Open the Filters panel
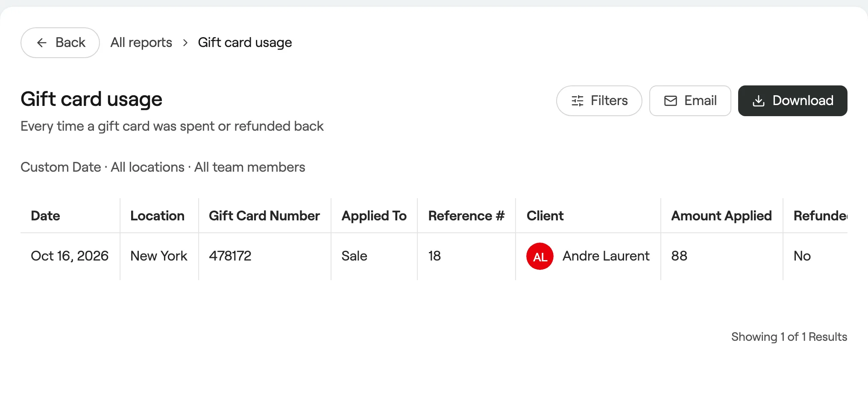This screenshot has height=410, width=868. 599,101
